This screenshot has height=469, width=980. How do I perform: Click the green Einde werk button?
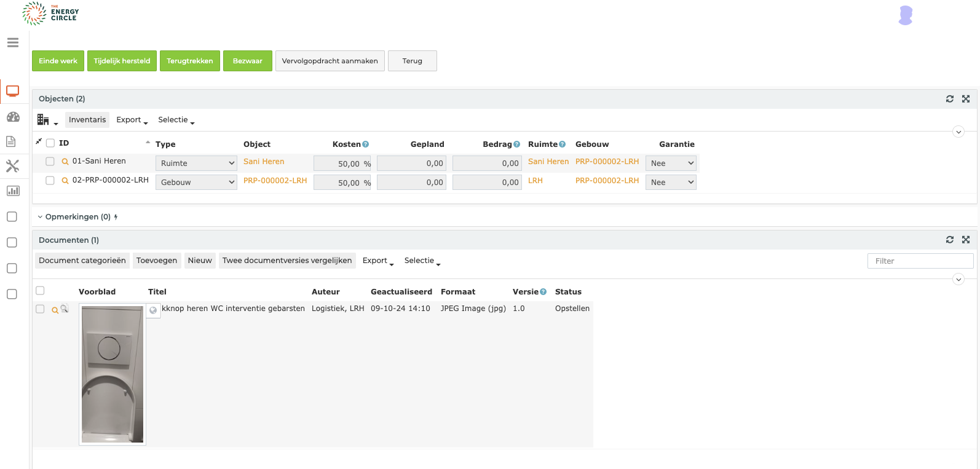(58, 61)
